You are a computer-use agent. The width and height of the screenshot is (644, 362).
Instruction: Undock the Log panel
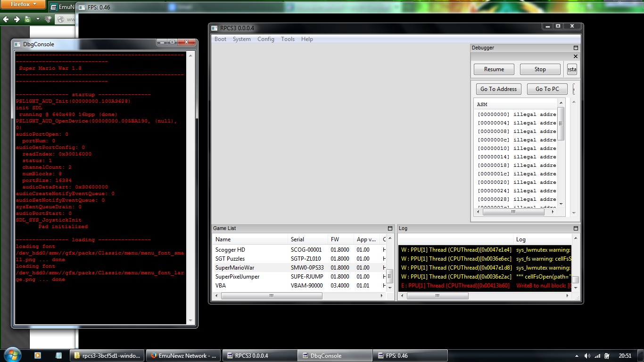coord(575,229)
